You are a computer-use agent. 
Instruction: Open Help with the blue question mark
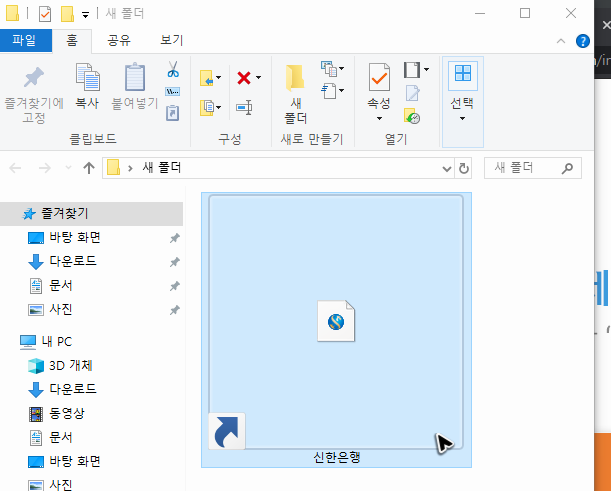(x=583, y=41)
